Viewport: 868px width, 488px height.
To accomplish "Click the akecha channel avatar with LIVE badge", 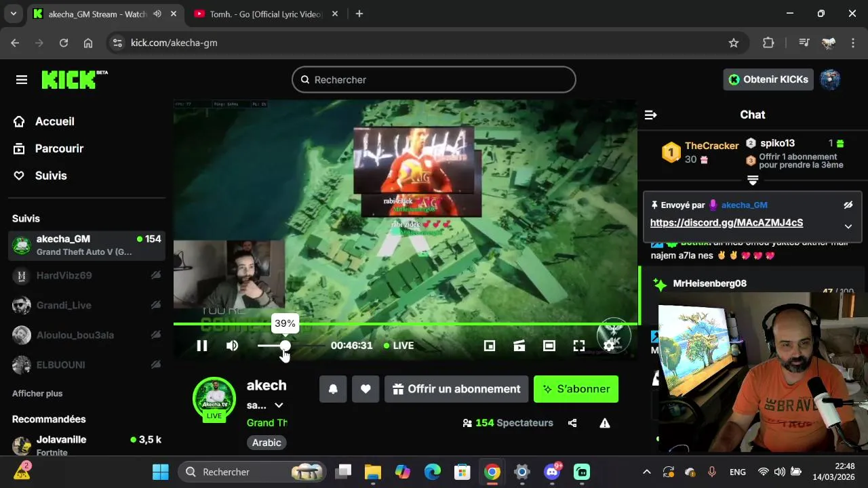I will point(214,400).
